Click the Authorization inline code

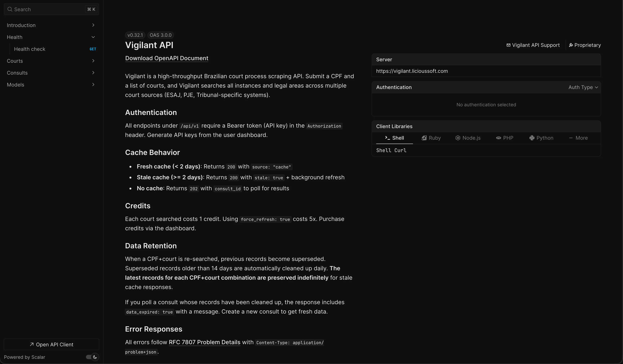point(324,126)
